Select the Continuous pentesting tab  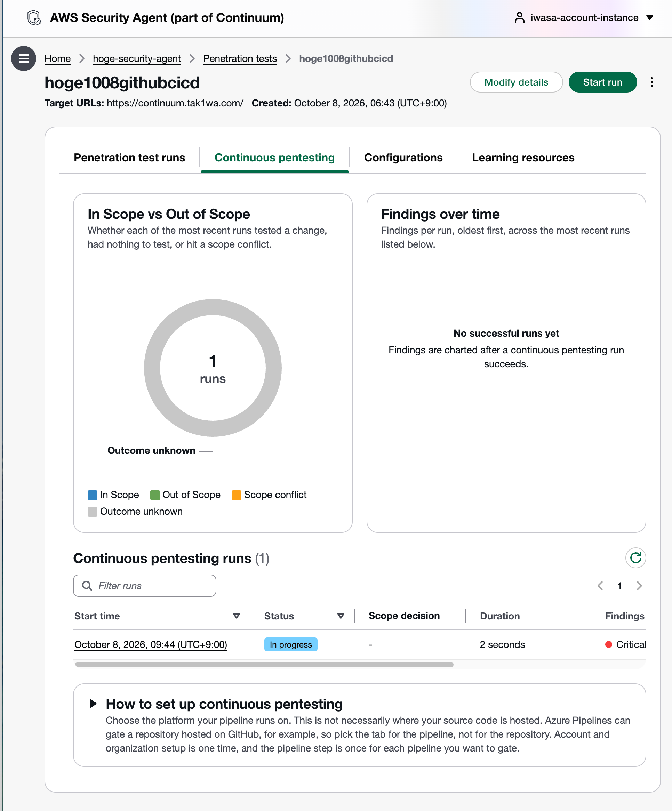[274, 158]
